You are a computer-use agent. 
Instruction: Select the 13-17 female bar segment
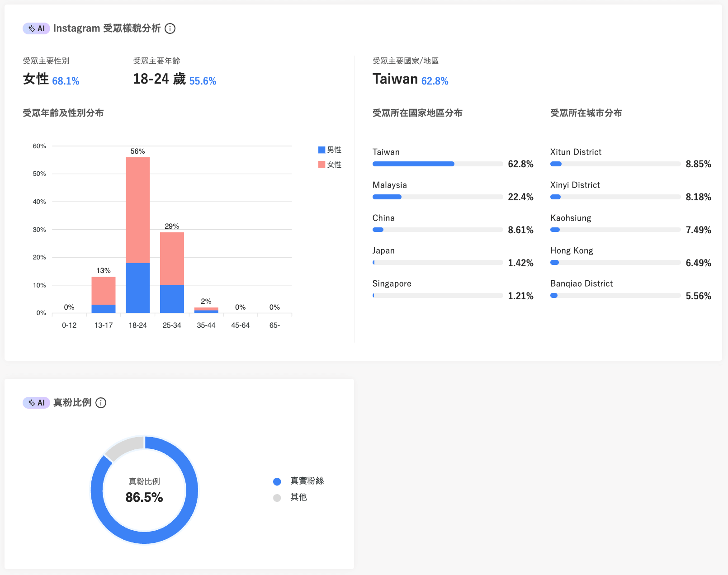(x=104, y=291)
